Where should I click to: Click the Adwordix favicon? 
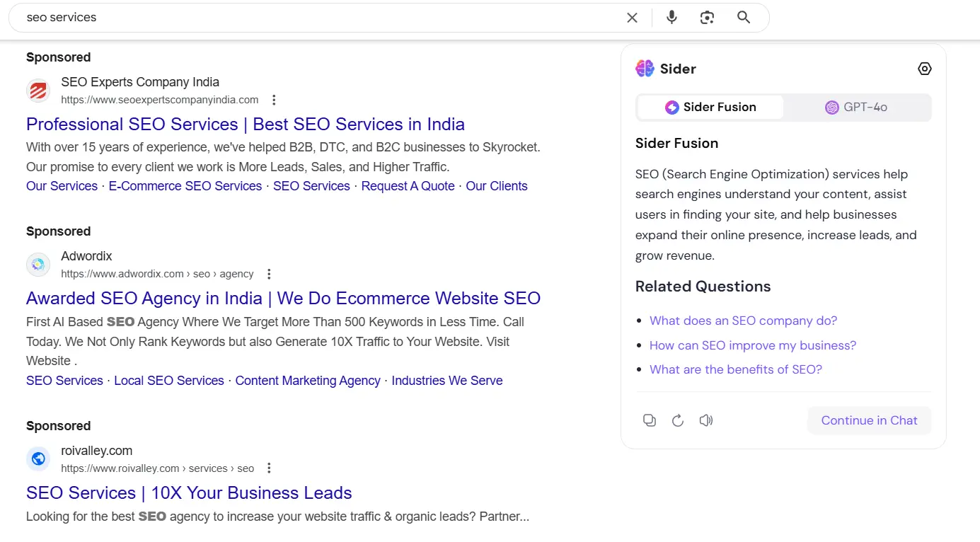click(38, 265)
